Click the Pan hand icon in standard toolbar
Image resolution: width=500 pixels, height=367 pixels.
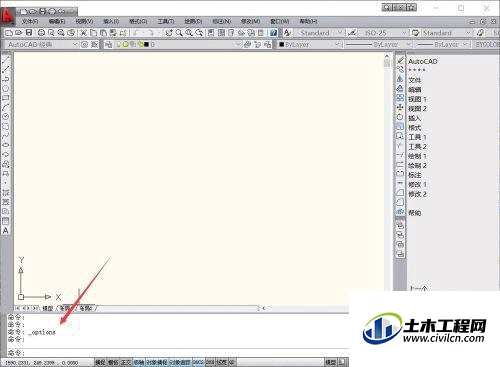169,33
